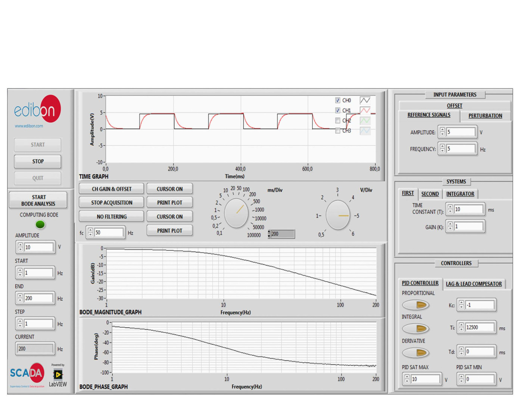The height and width of the screenshot is (420, 520).
Task: Open the PID Controller tab
Action: (x=420, y=283)
